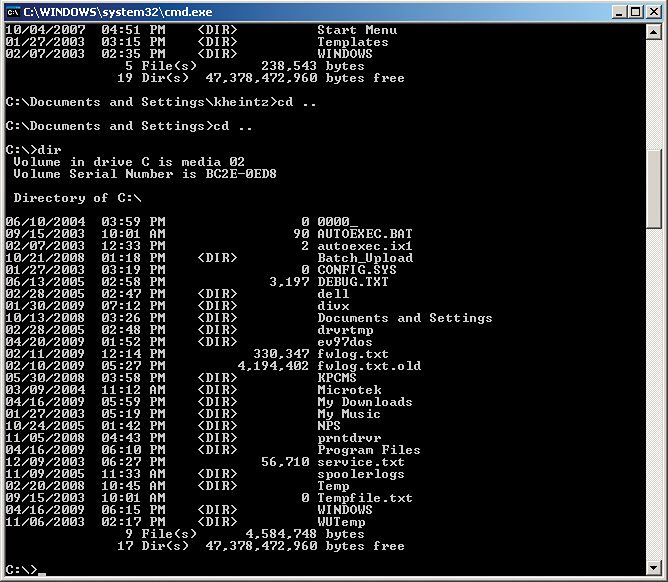Click the <DIR> marker on the Microtek row
The height and width of the screenshot is (582, 668).
tap(217, 390)
